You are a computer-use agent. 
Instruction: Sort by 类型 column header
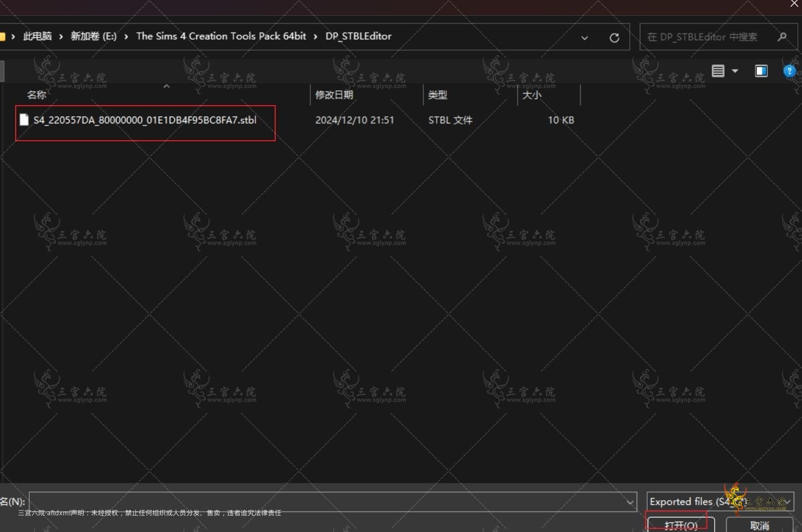pyautogui.click(x=438, y=95)
